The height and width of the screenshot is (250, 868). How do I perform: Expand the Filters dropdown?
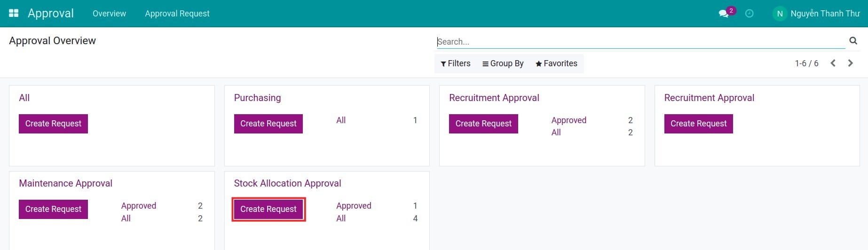[x=455, y=63]
